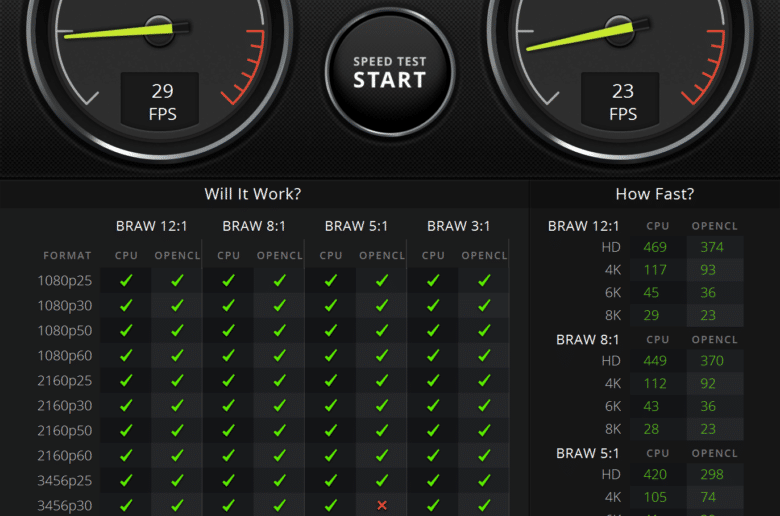Screen dimensions: 780x516
Task: Click the left gauge's green needle
Action: [118, 31]
